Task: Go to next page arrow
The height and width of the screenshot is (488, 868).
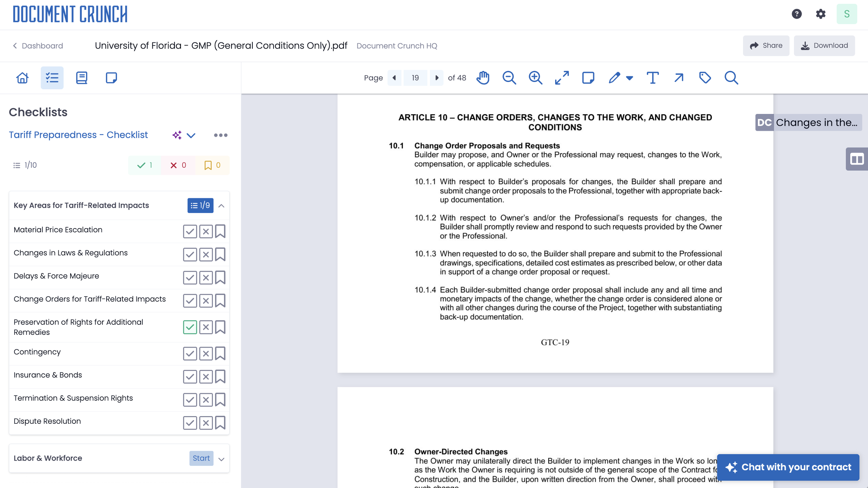Action: 437,78
